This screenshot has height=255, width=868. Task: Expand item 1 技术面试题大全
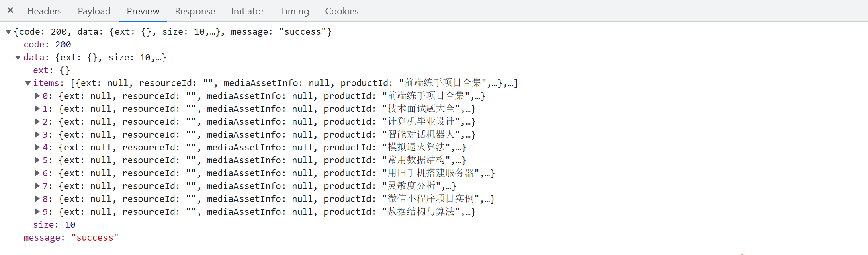tap(37, 109)
